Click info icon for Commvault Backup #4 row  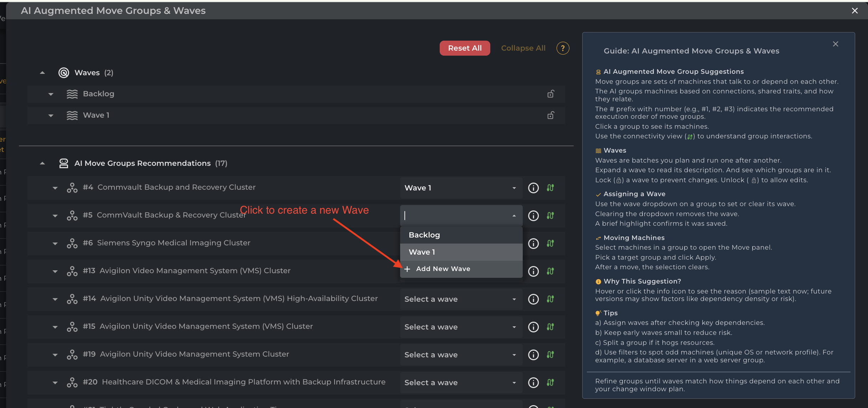[x=533, y=188]
